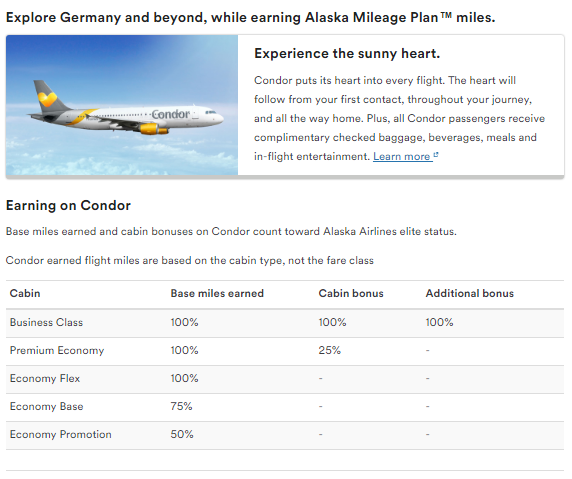Click the Explore Germany and beyond headline
This screenshot has width=572, height=479.
pos(251,18)
